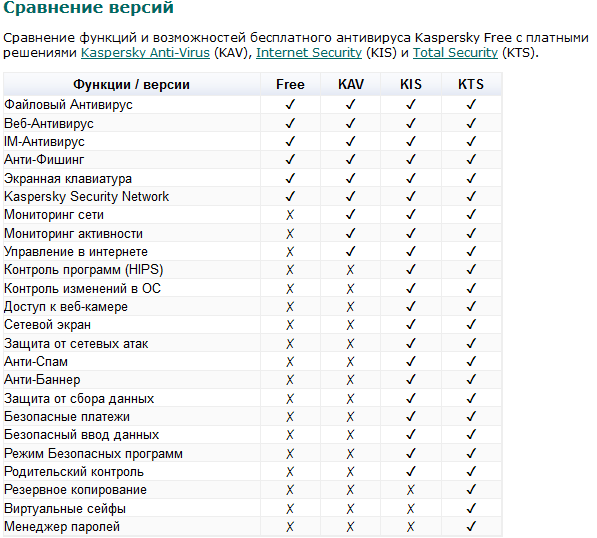Click Free checkmark for Файловый Антивирус

(290, 104)
